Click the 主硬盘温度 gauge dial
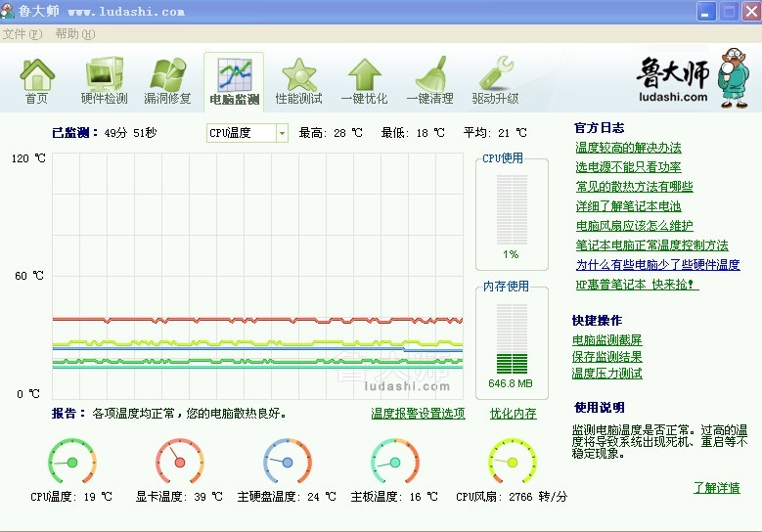The height and width of the screenshot is (532, 762). (x=288, y=462)
